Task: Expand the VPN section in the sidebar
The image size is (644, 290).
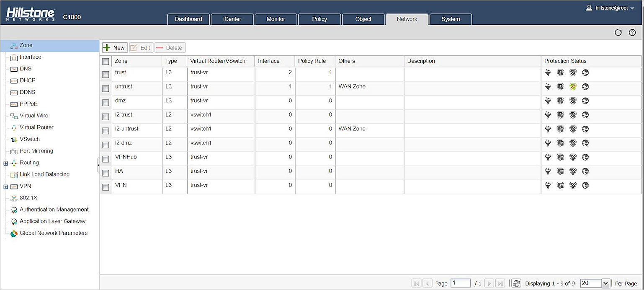Action: tap(5, 186)
